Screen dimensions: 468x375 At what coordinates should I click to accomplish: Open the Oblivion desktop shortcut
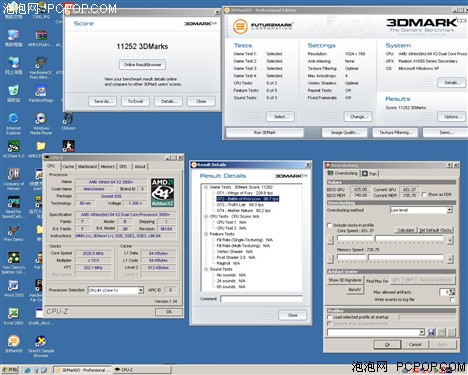tap(68, 122)
